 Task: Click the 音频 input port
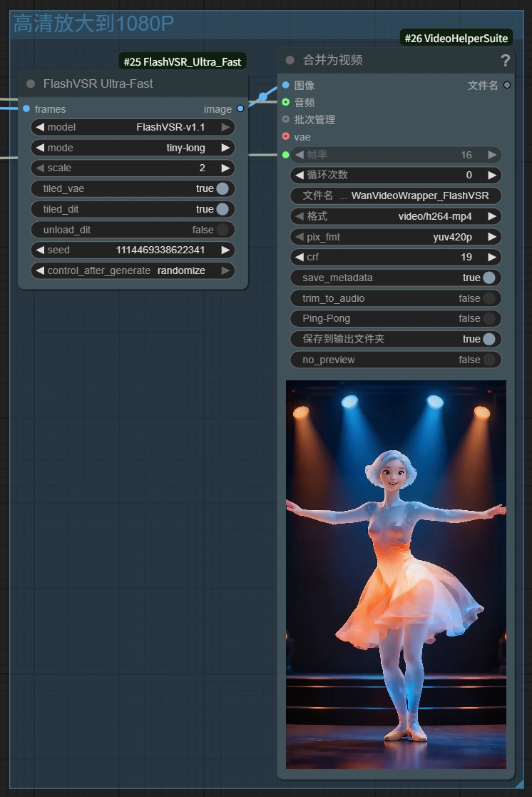[286, 102]
